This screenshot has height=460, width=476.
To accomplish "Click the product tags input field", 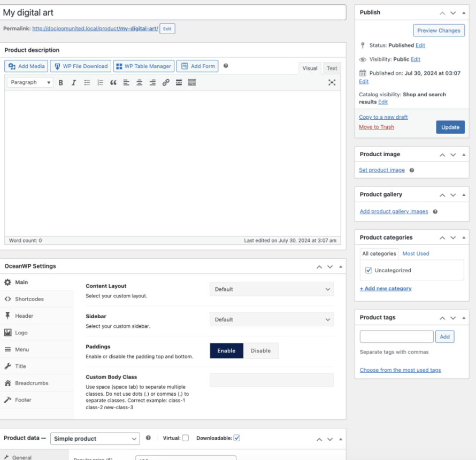I will pos(396,336).
